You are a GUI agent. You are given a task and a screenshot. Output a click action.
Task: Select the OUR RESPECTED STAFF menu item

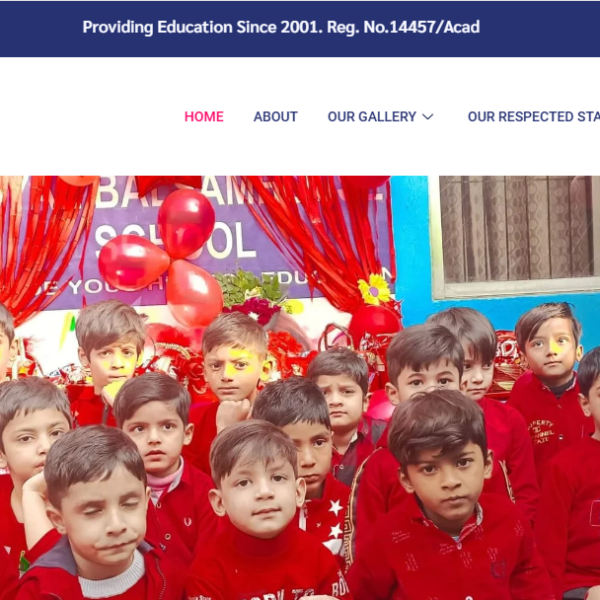coord(533,116)
